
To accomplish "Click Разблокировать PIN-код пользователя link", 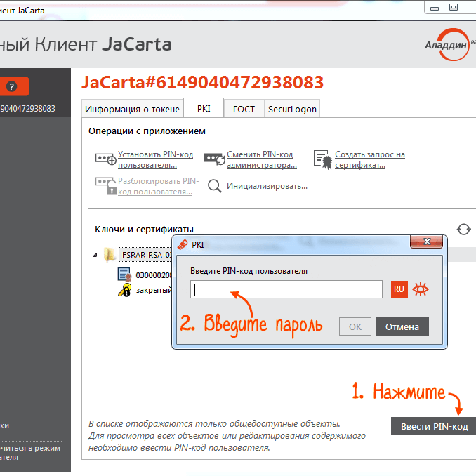I will point(159,186).
